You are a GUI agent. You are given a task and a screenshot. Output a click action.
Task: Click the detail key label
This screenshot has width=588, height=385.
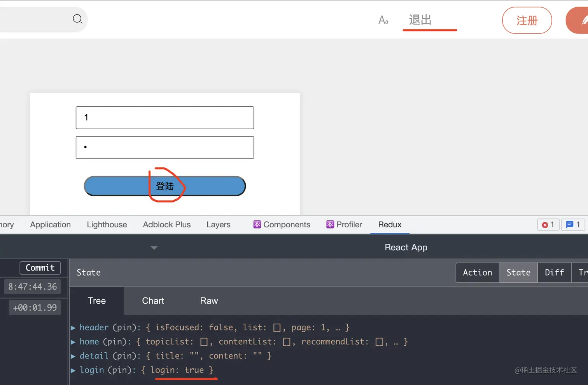[x=94, y=356]
